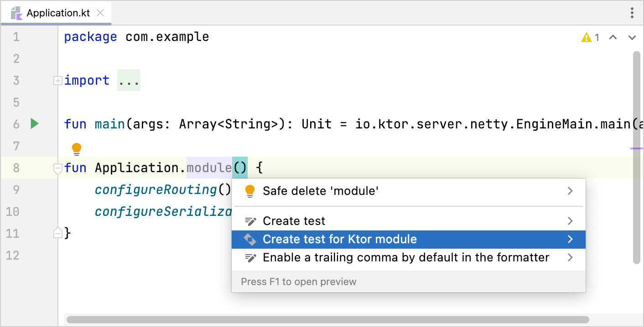Open the Create test for Ktor module submenu chevron
Screen dimensions: 644x327
(570, 239)
